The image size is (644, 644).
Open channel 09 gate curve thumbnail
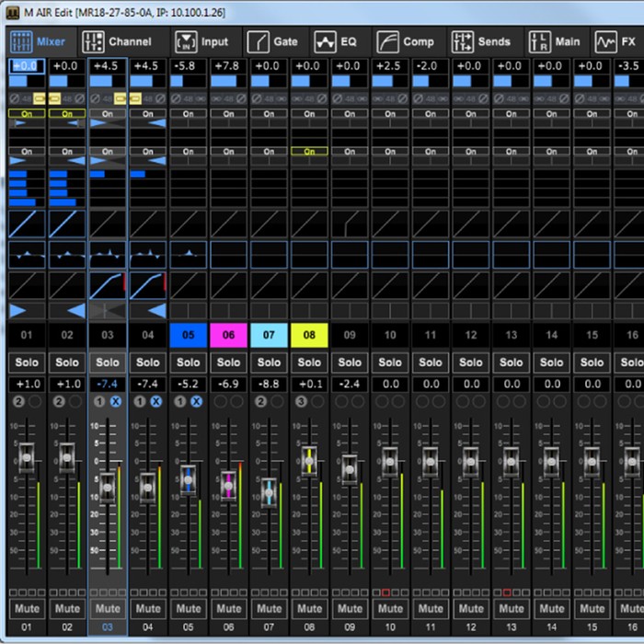[350, 224]
